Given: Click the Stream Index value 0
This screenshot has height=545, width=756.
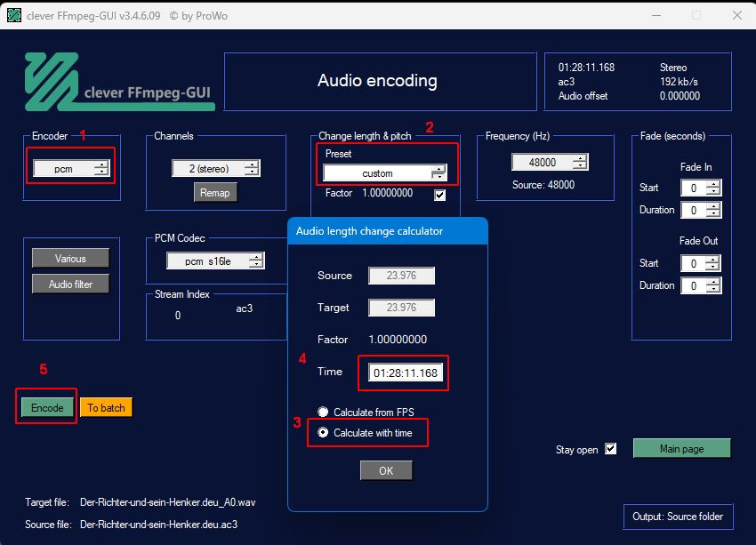Looking at the screenshot, I should (x=178, y=316).
